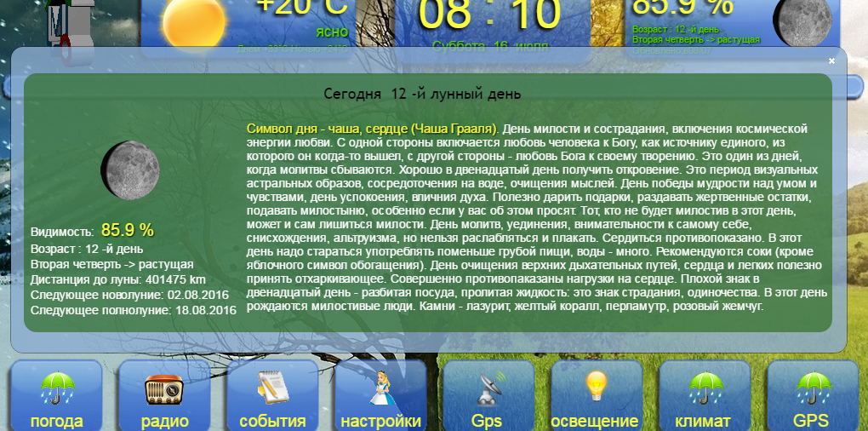This screenshot has height=431, width=868.
Task: Click Видимость 85.9 % in popup
Action: point(92,230)
